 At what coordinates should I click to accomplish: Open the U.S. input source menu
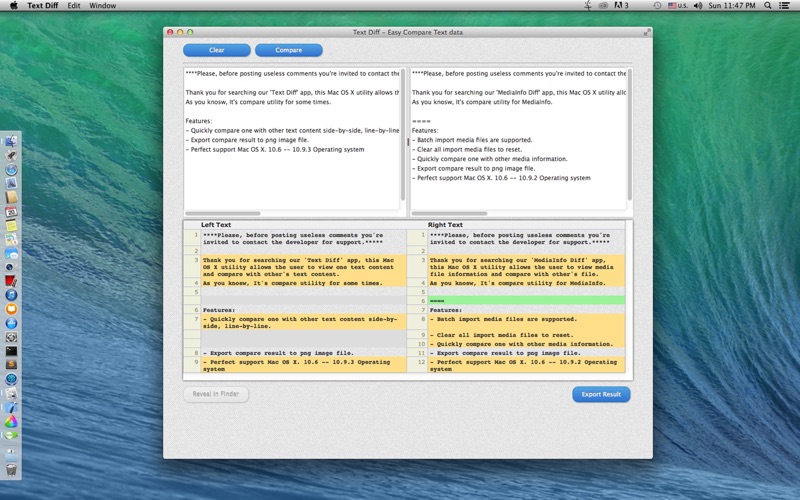(x=678, y=5)
